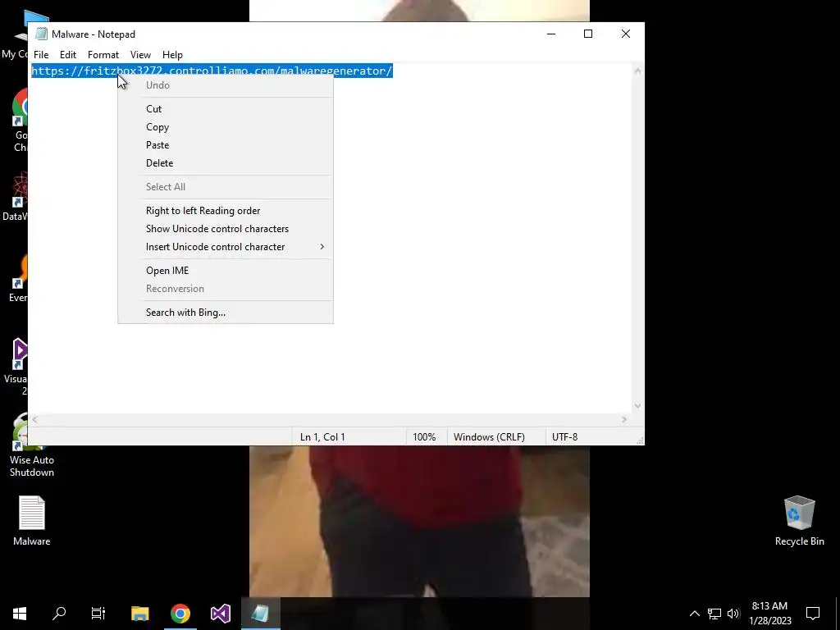Open the View menu in Notepad
The height and width of the screenshot is (630, 840).
pyautogui.click(x=140, y=55)
